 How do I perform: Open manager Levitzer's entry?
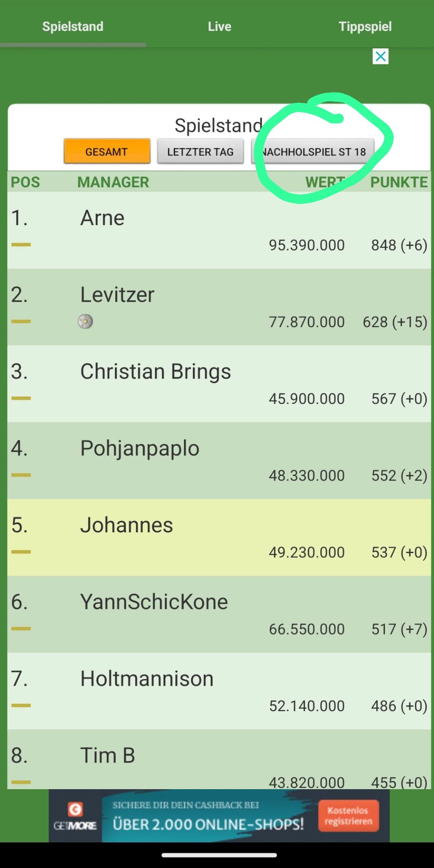tap(117, 295)
